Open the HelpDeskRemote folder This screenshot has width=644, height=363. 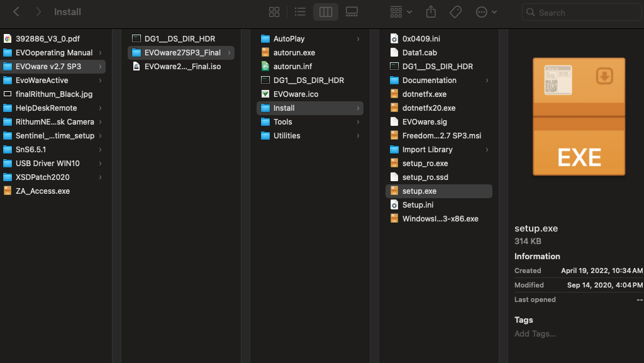[53, 108]
